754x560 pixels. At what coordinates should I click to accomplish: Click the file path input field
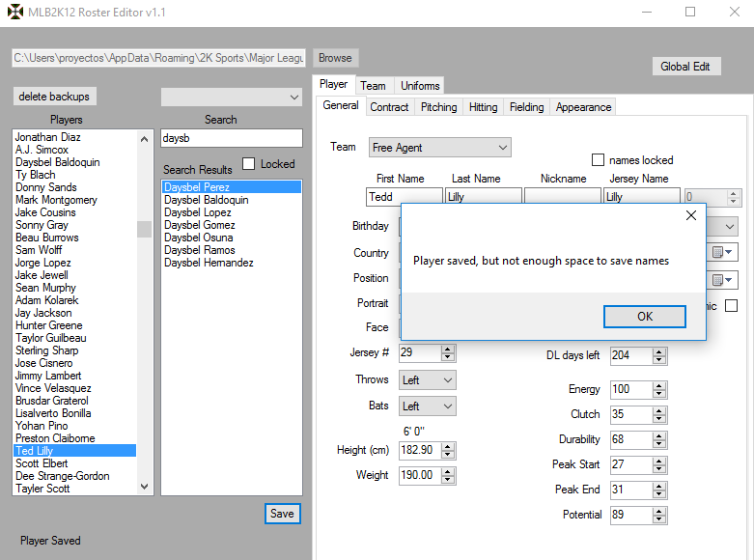pos(158,58)
